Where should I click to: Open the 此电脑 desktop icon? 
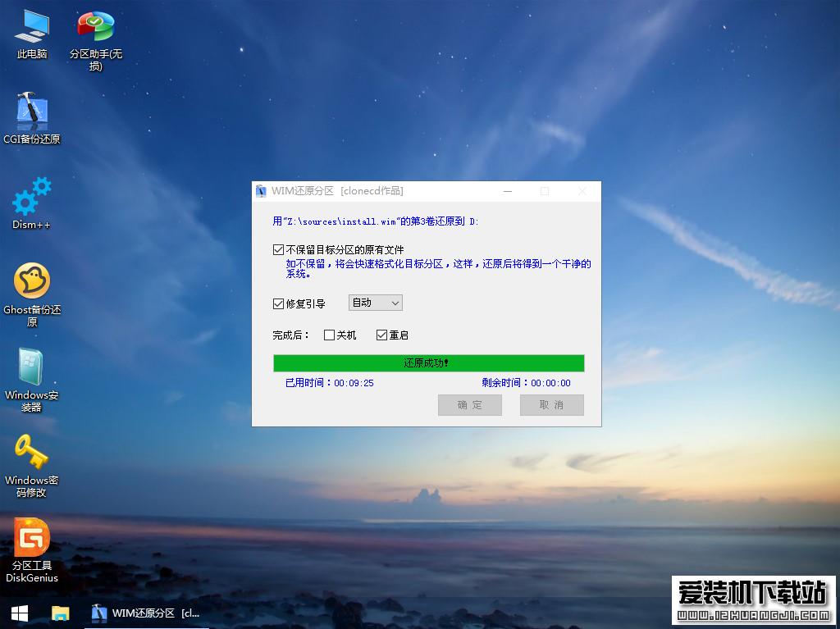[x=32, y=34]
